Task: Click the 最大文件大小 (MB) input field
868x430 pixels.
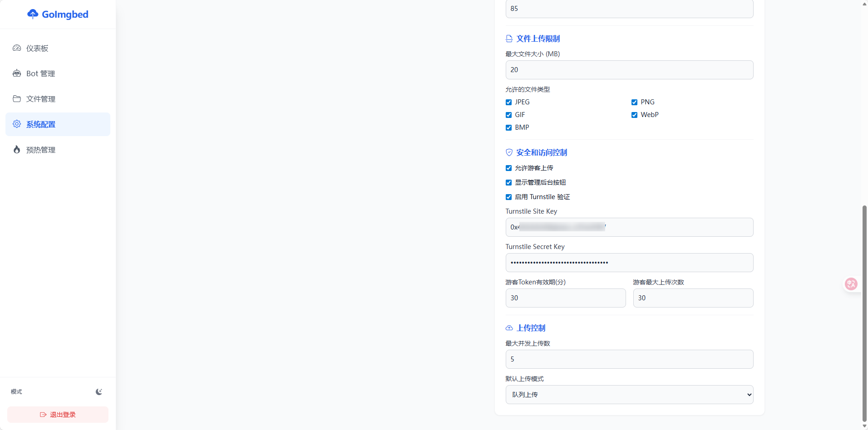Action: [x=629, y=70]
